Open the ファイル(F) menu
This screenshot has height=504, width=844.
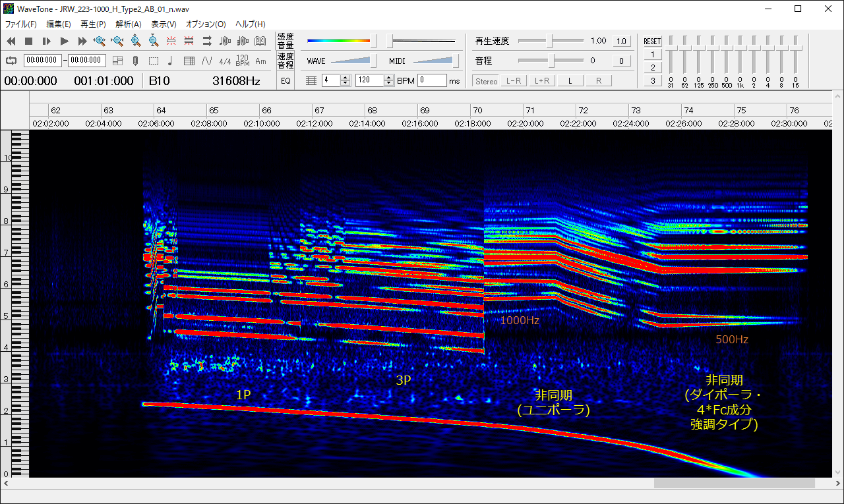coord(21,24)
